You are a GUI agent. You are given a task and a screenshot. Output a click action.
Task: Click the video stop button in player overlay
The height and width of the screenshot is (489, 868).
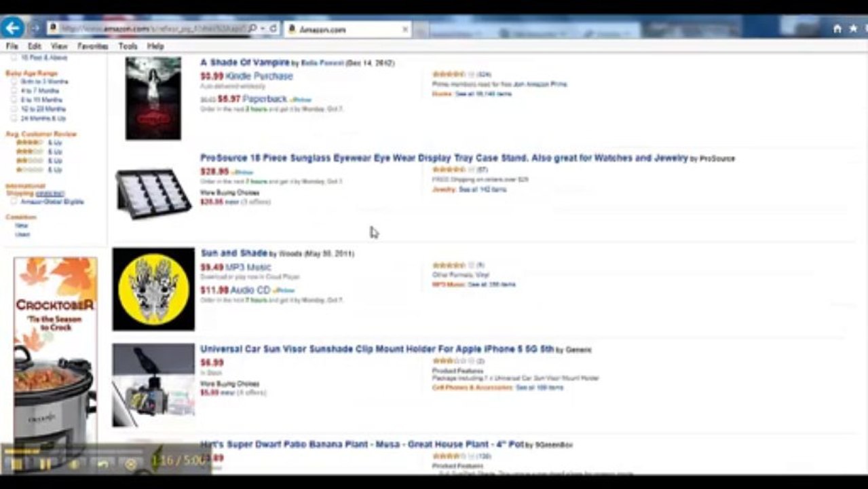coord(16,465)
